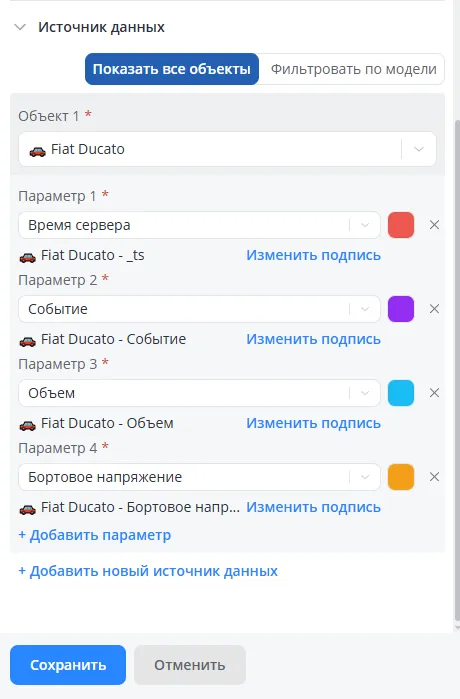The height and width of the screenshot is (699, 460).
Task: Pick color from purple swatch for Параметр 2
Action: coord(401,309)
